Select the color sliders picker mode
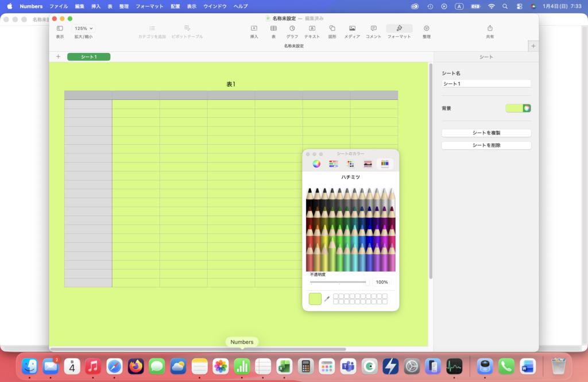Viewport: 588px width, 382px height. tap(333, 164)
